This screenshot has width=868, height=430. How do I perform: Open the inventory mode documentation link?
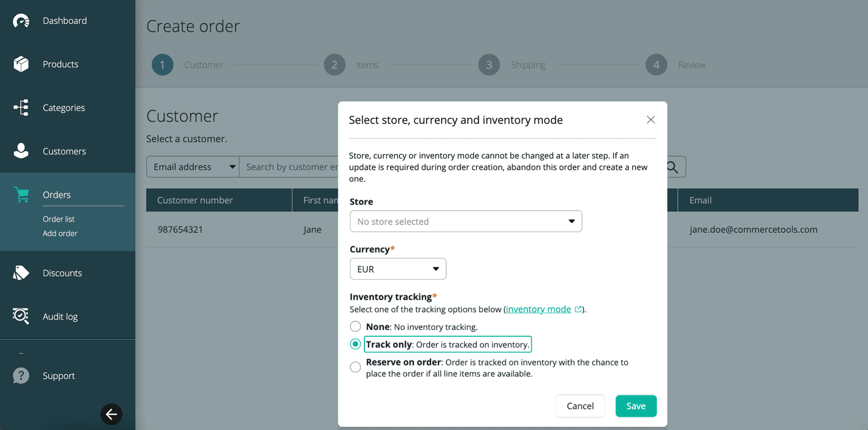coord(538,309)
